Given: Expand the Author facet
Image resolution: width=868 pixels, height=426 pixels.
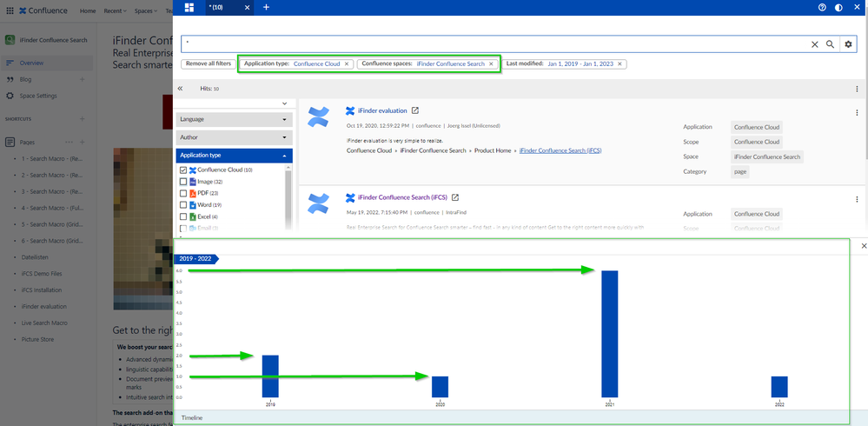Looking at the screenshot, I should tap(235, 137).
